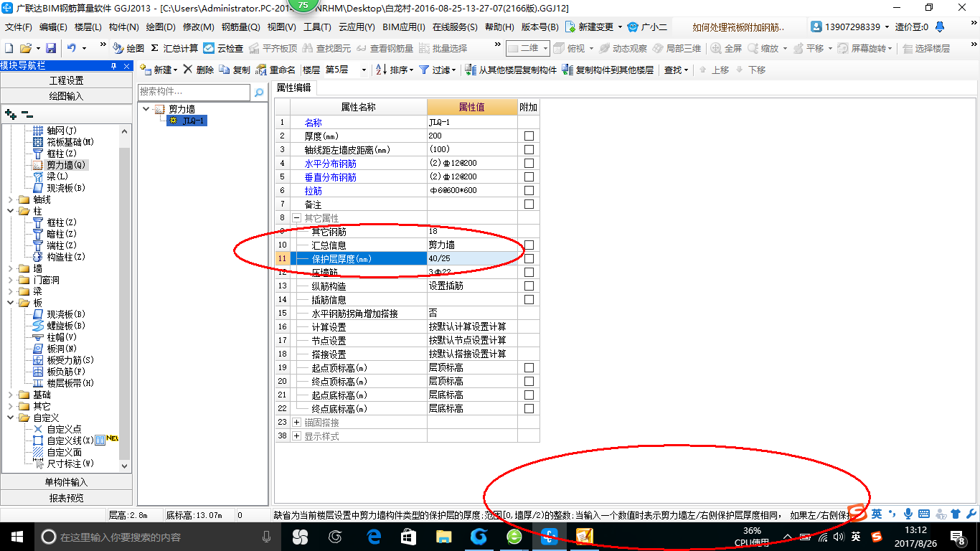Open the 工具(T) menu
Viewport: 980px width, 551px height.
pos(317,27)
